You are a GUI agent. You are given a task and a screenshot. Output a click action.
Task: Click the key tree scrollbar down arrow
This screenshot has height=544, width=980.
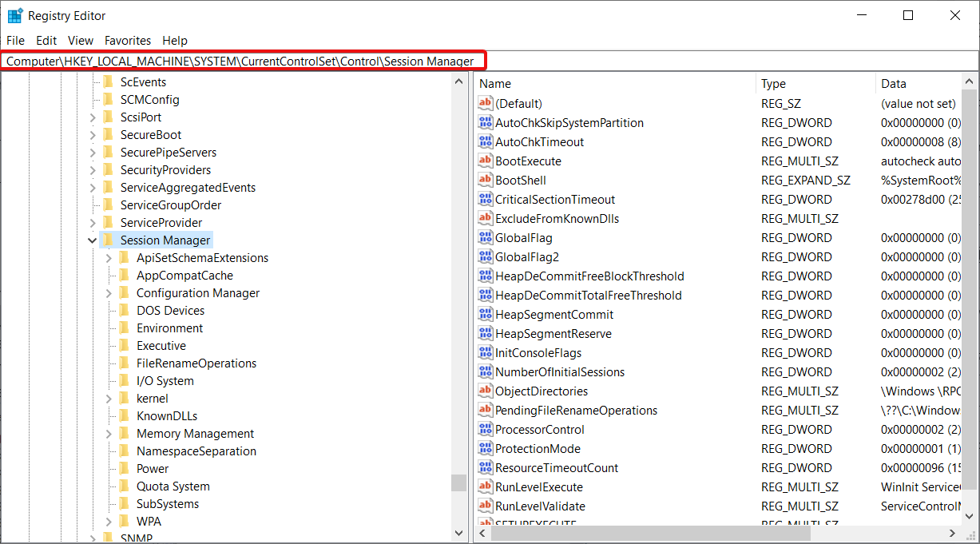point(458,533)
